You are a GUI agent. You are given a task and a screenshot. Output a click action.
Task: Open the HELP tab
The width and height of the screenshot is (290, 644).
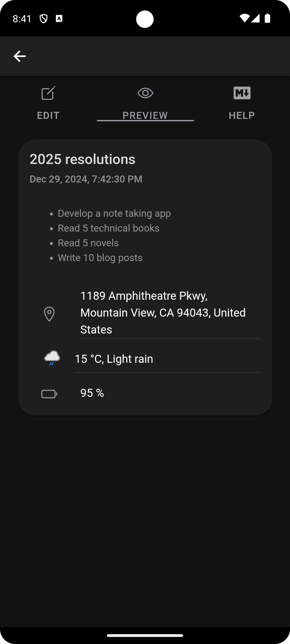pos(242,115)
